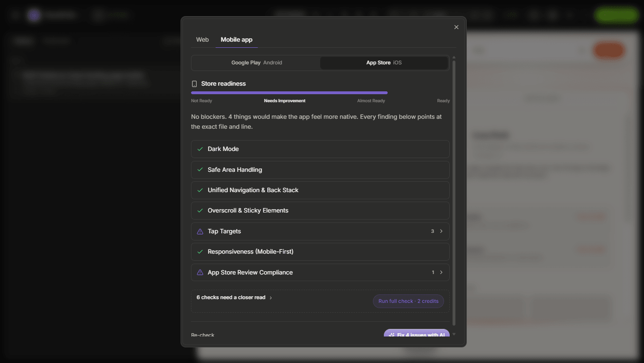Click the Compliance issue count 1
644x363 pixels.
[433, 273]
